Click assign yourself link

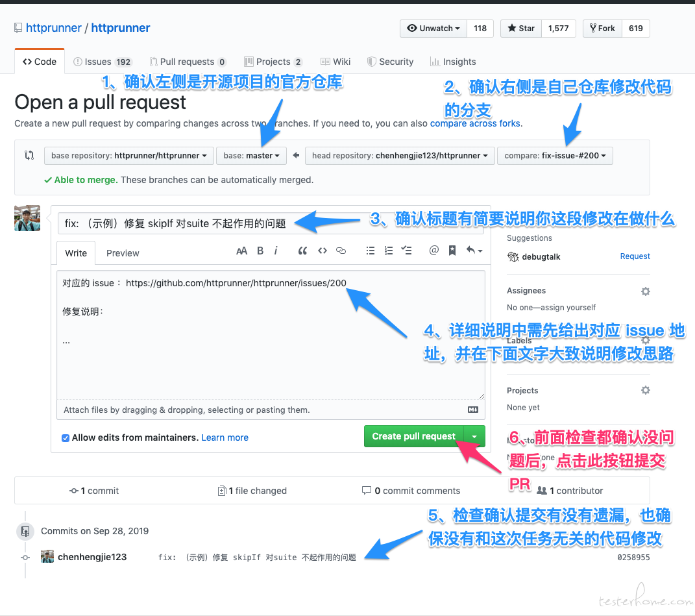[568, 307]
